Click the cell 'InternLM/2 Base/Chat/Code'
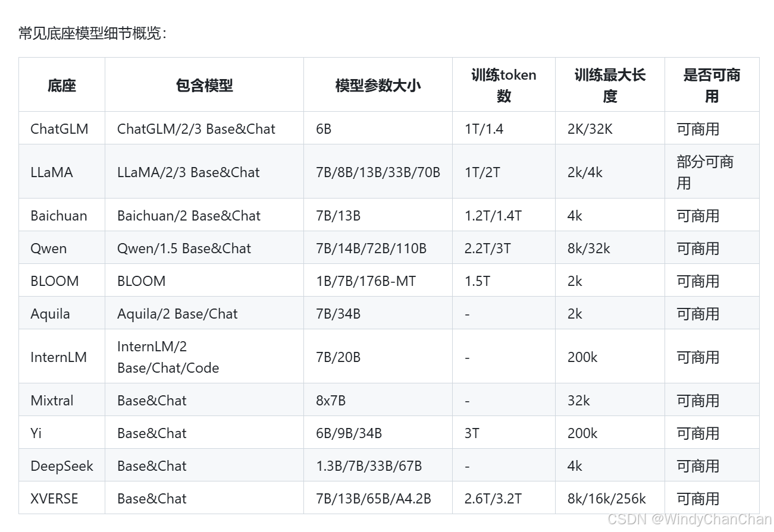 [205, 357]
